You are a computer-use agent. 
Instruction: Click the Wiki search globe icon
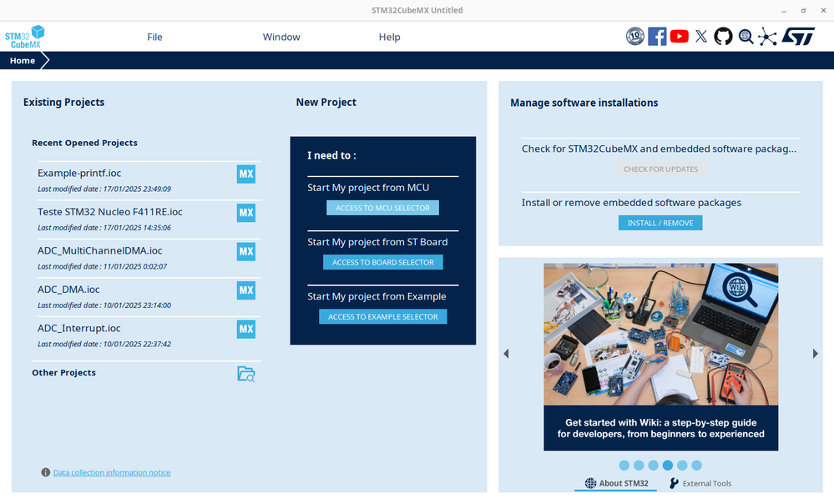coord(746,36)
